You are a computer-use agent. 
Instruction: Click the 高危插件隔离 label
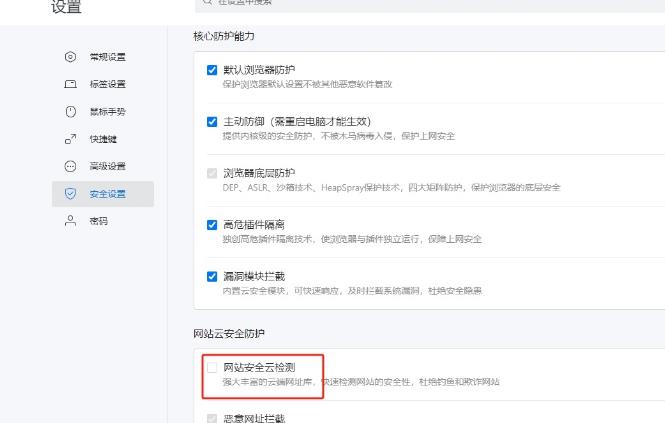[254, 225]
